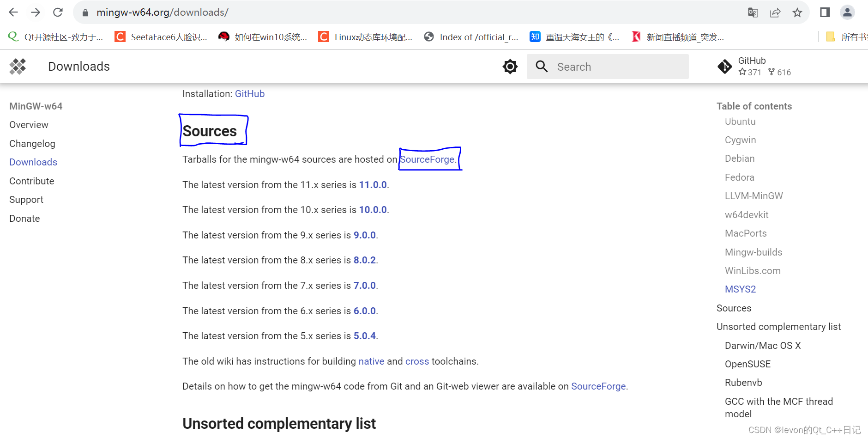Toggle the light/dark theme icon
Viewport: 868px width, 439px height.
510,67
